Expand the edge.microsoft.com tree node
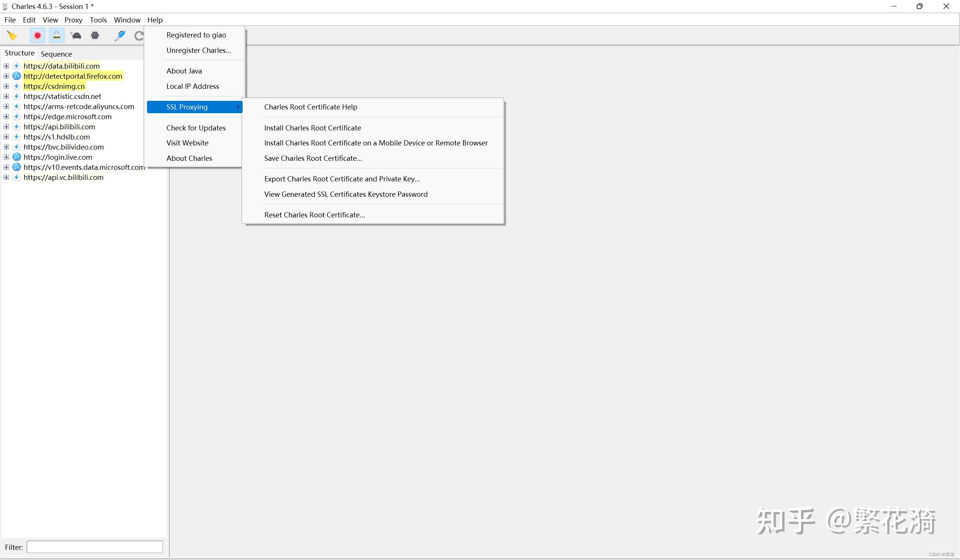 tap(6, 117)
